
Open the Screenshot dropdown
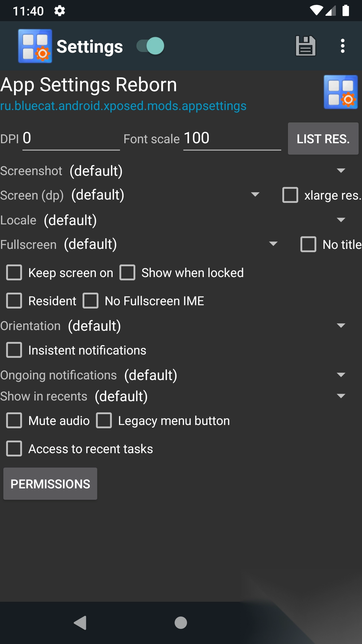(x=206, y=171)
